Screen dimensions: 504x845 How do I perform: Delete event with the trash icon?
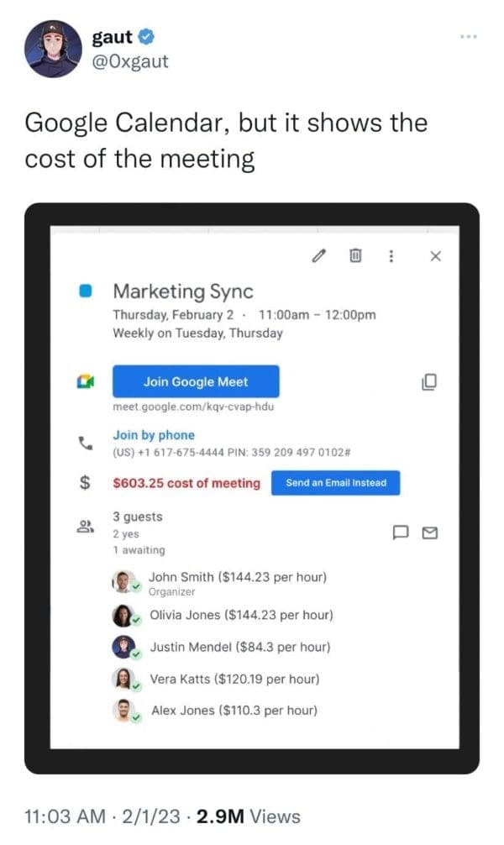[x=355, y=255]
